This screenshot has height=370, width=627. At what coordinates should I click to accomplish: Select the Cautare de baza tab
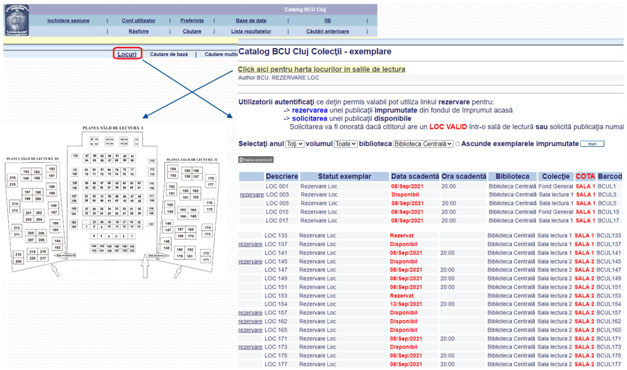point(169,54)
